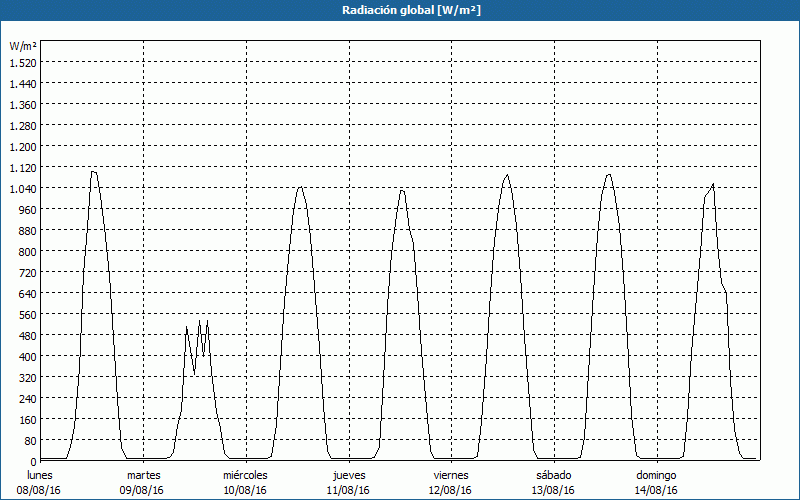Select the 14/08/16 date on the x-axis
This screenshot has width=800, height=500.
pos(656,490)
